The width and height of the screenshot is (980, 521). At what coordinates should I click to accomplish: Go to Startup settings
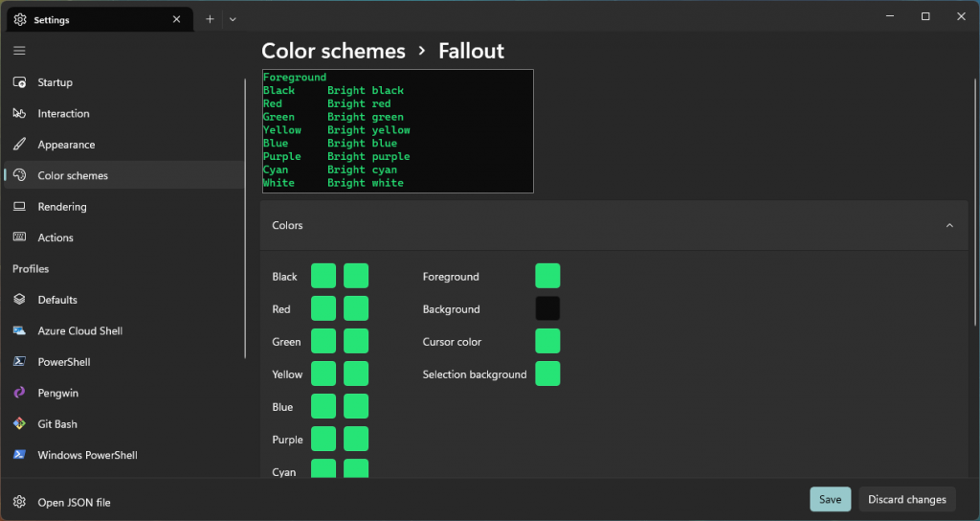[x=124, y=82]
